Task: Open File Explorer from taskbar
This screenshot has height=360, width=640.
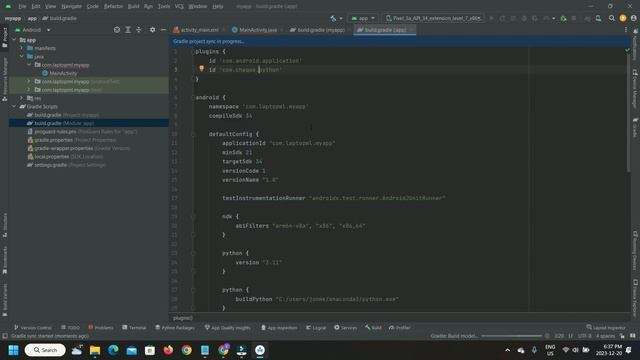Action: click(95, 350)
